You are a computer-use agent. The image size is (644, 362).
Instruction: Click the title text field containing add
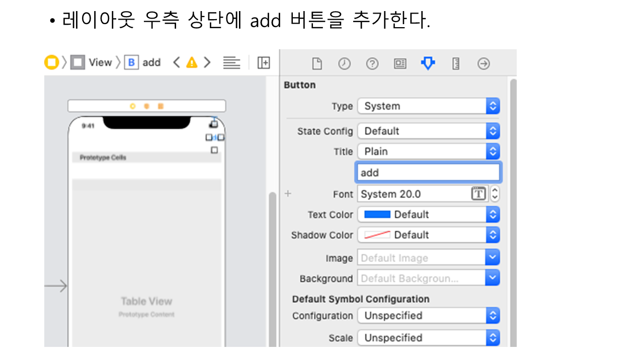pyautogui.click(x=428, y=172)
